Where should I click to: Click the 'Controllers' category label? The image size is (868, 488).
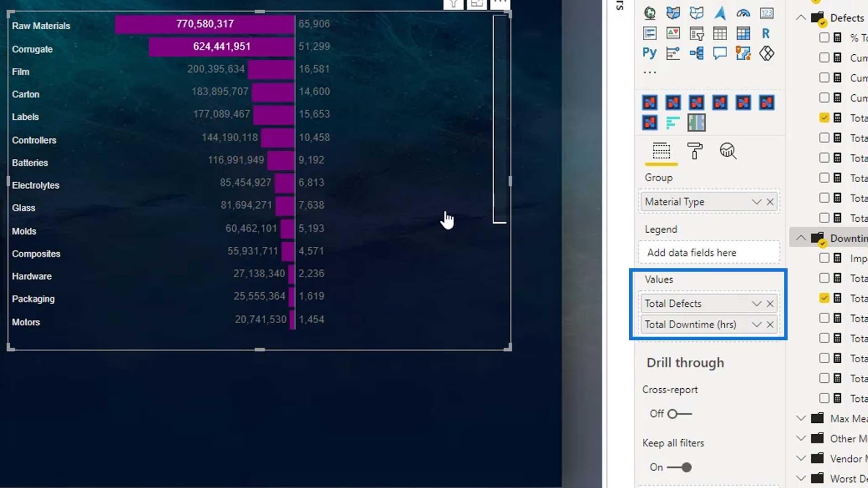(34, 140)
